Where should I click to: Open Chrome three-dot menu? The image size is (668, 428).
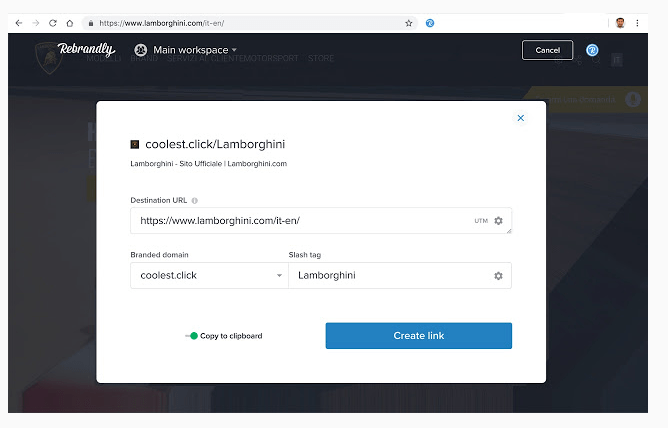637,23
